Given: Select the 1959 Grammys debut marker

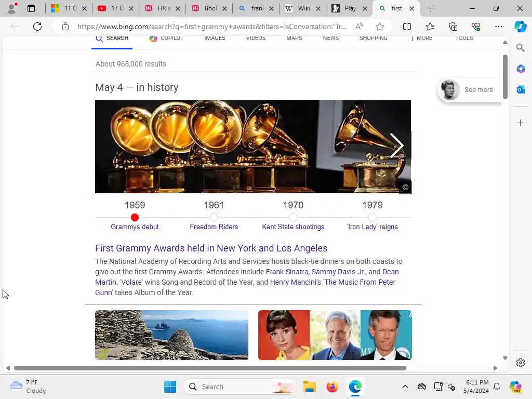Looking at the screenshot, I should (x=135, y=217).
